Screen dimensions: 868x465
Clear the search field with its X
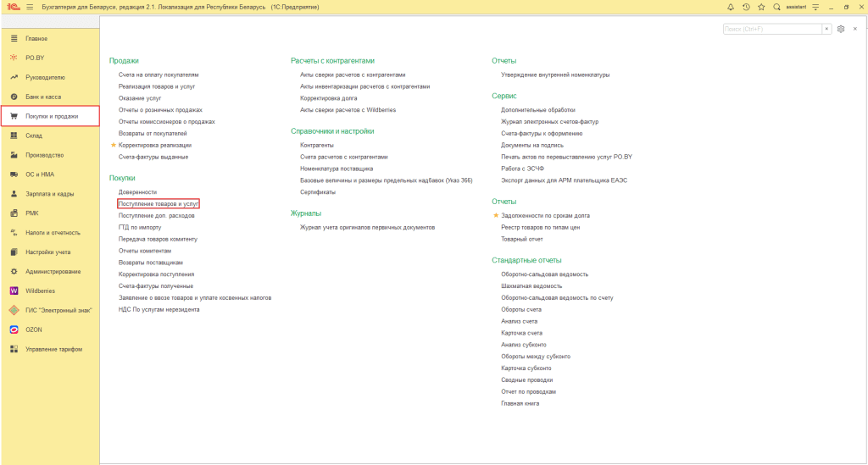point(826,29)
